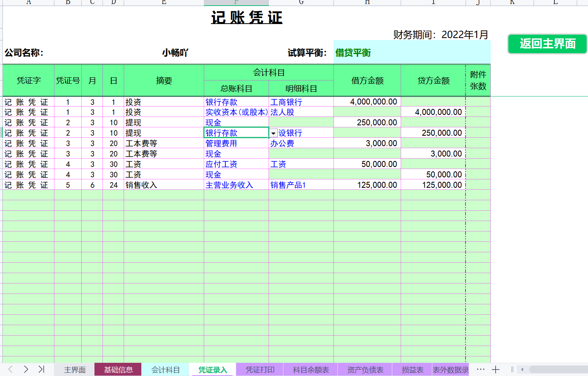Open the 凭证打印 sheet tab
This screenshot has height=376, width=588.
(259, 369)
